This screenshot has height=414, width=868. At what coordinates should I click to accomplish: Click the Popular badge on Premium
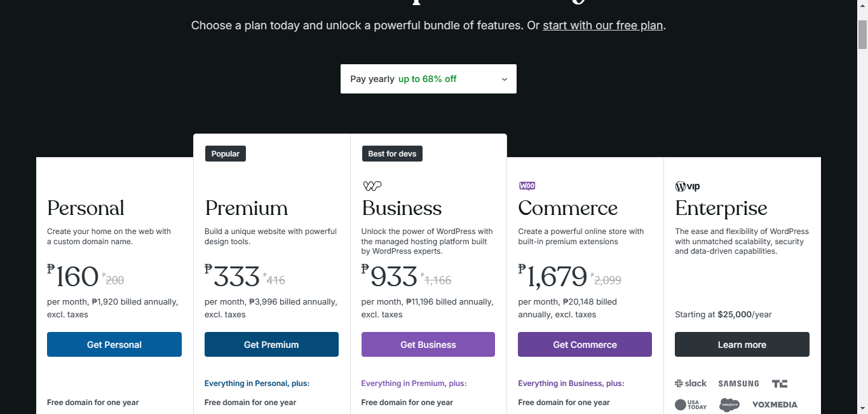point(226,154)
